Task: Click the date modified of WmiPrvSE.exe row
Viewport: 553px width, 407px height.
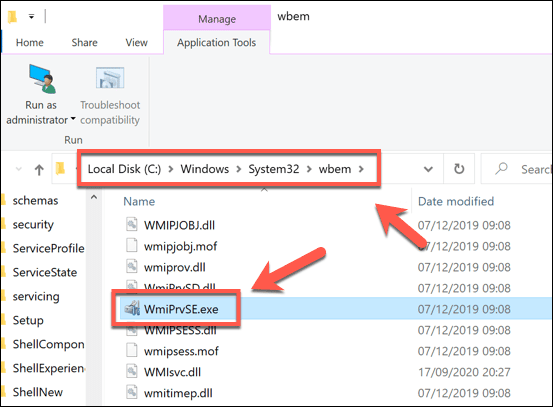Action: (464, 309)
